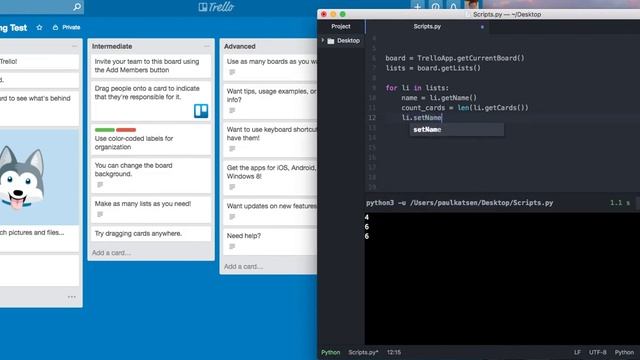
Task: Switch to the Project tab in Atom
Action: [341, 27]
